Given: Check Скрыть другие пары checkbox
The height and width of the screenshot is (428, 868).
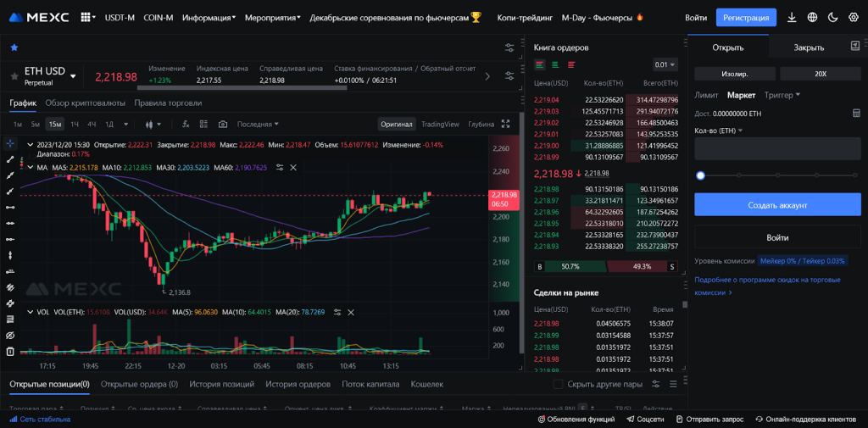Looking at the screenshot, I should (558, 384).
